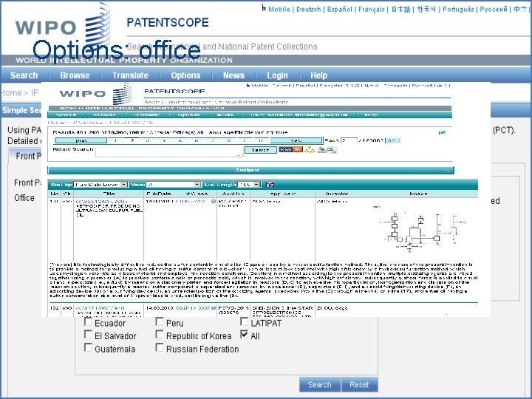Click the export icon right of printer
The image size is (532, 399).
(332, 150)
